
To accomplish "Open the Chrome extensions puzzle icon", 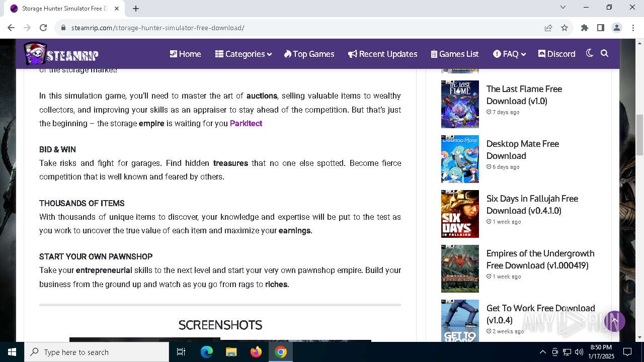I will 585,28.
